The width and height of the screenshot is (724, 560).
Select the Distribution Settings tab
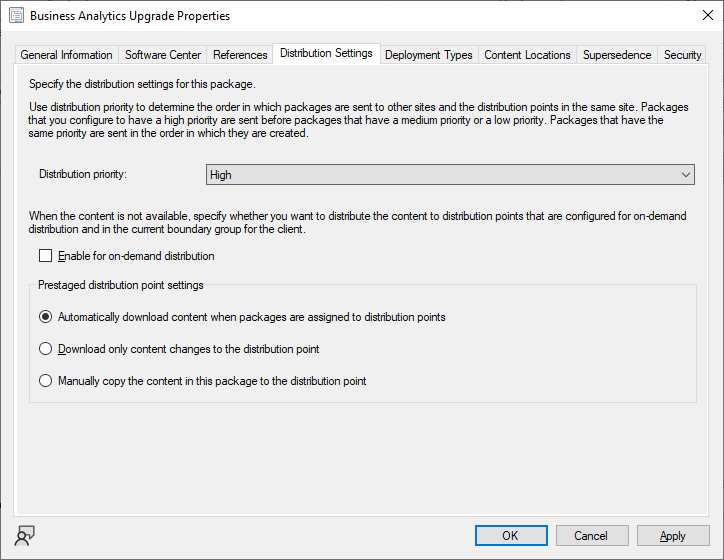coord(326,54)
